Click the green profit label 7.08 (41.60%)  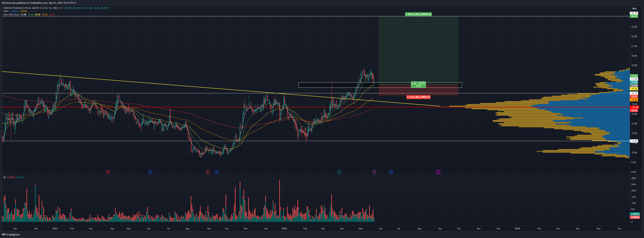point(418,14)
